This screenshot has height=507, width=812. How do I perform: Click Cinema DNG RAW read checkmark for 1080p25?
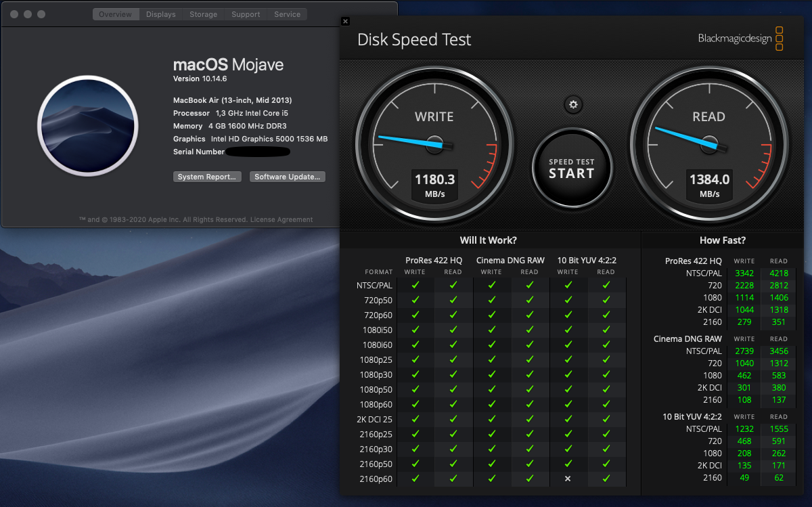pos(530,359)
